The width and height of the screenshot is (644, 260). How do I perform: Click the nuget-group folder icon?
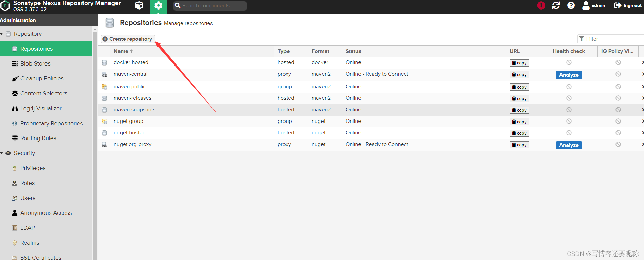coord(104,121)
